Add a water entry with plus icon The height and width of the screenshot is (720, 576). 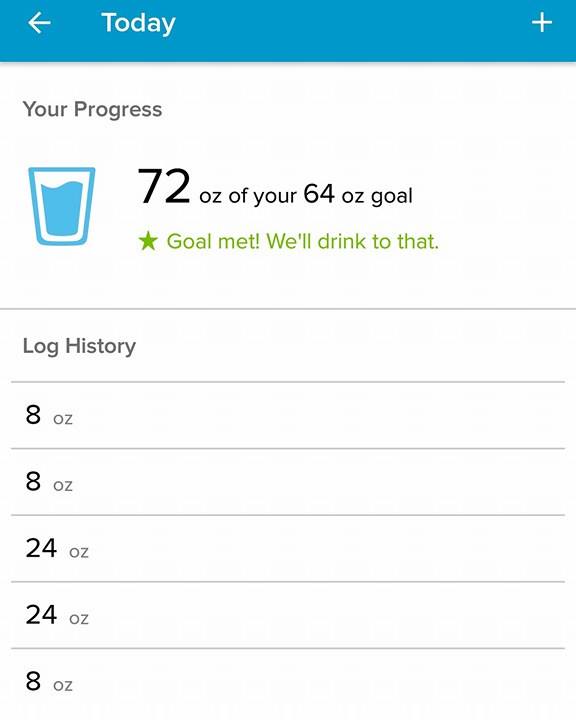542,22
